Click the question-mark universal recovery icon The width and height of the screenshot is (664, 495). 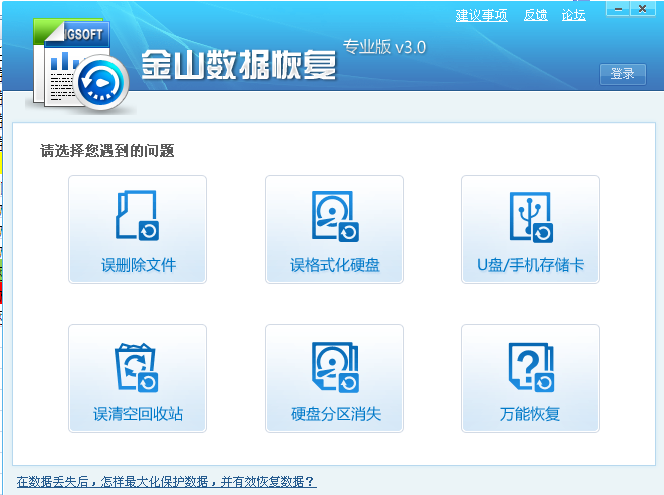tap(531, 367)
